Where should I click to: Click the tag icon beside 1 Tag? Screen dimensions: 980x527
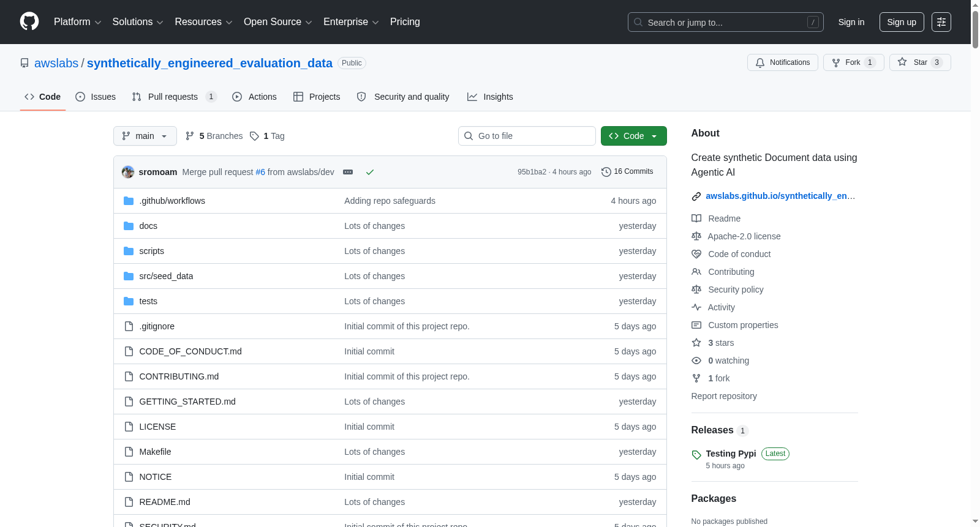click(x=254, y=136)
